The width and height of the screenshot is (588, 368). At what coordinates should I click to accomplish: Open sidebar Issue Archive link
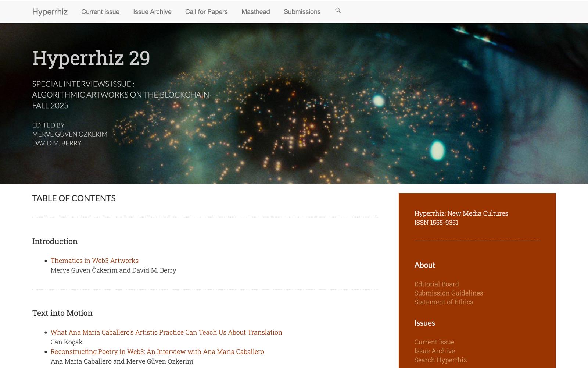click(x=434, y=351)
